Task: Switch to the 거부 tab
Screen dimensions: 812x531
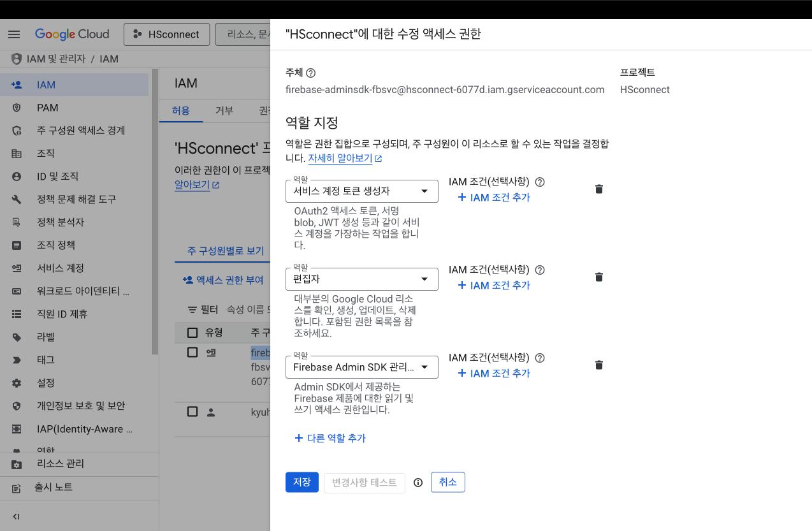Action: pos(224,110)
